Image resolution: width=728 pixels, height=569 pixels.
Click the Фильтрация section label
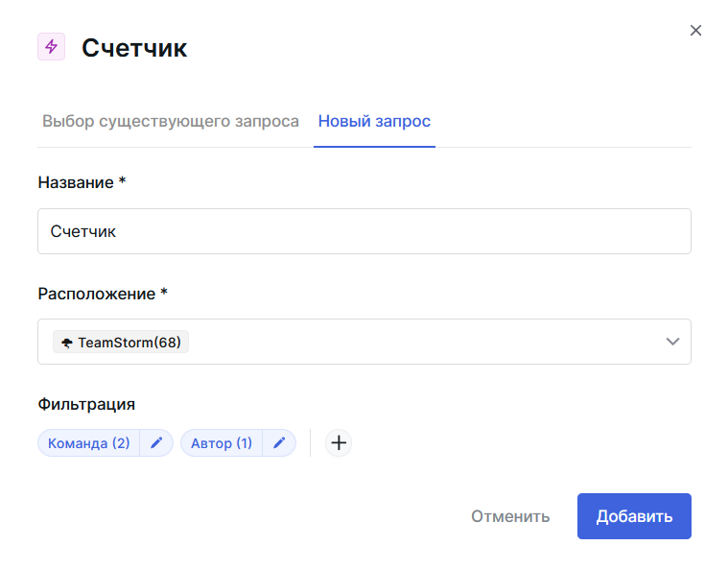click(x=86, y=404)
